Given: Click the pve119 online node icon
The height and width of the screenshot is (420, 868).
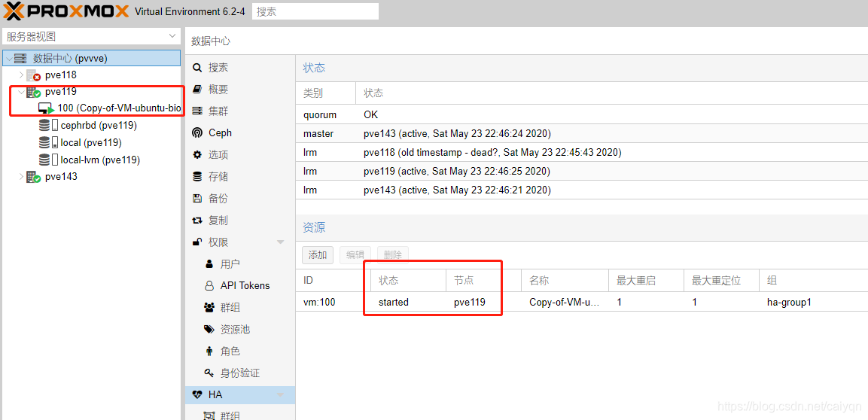Looking at the screenshot, I should [x=34, y=93].
